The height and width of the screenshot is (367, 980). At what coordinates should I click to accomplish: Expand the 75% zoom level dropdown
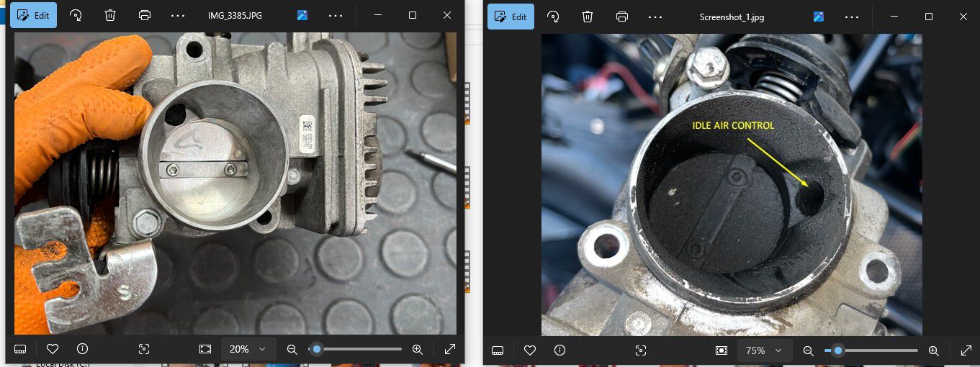point(765,350)
